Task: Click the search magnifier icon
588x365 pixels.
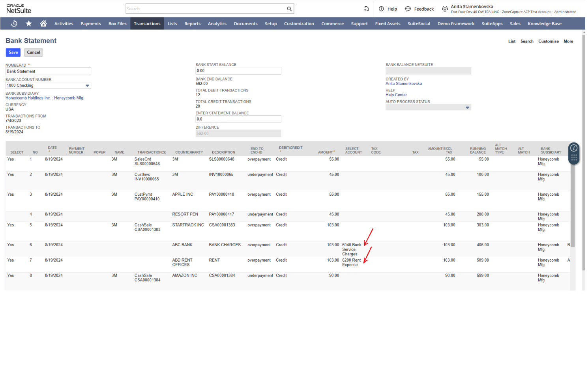Action: [289, 9]
